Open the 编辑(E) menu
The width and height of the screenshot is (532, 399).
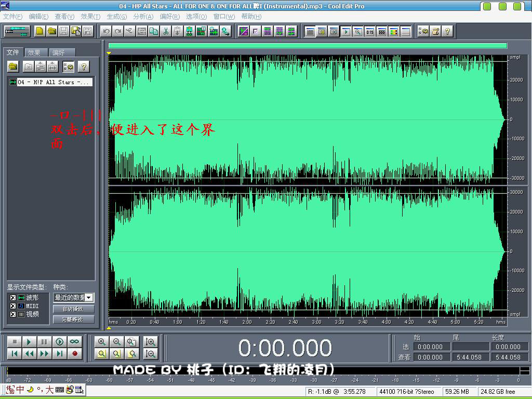38,17
